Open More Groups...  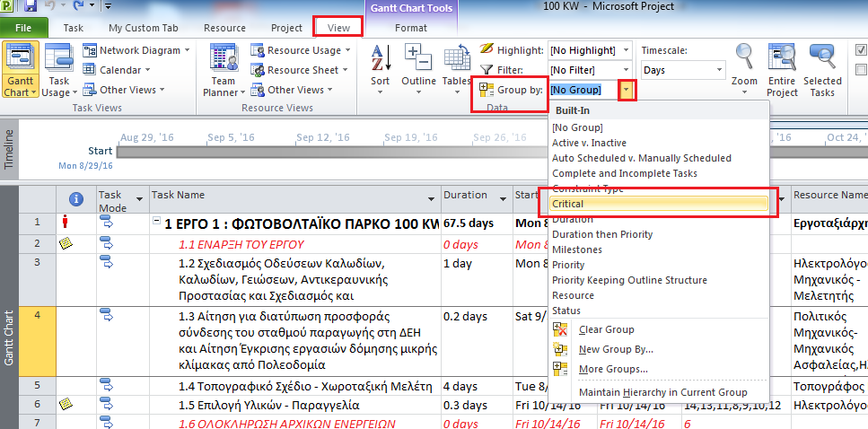(x=659, y=369)
